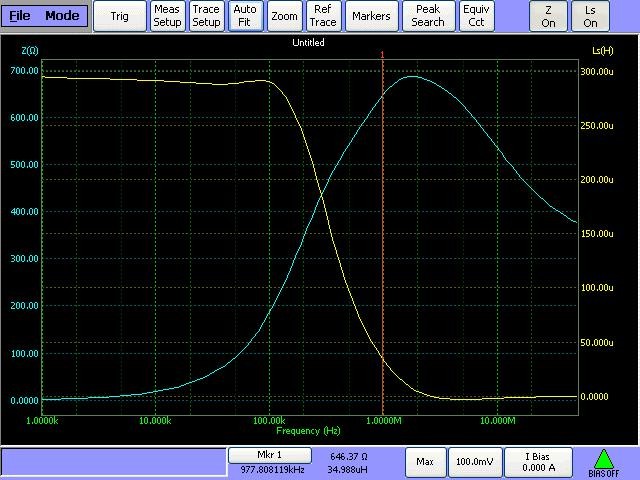Toggle the Ls On trace
The image size is (640, 480).
[590, 16]
